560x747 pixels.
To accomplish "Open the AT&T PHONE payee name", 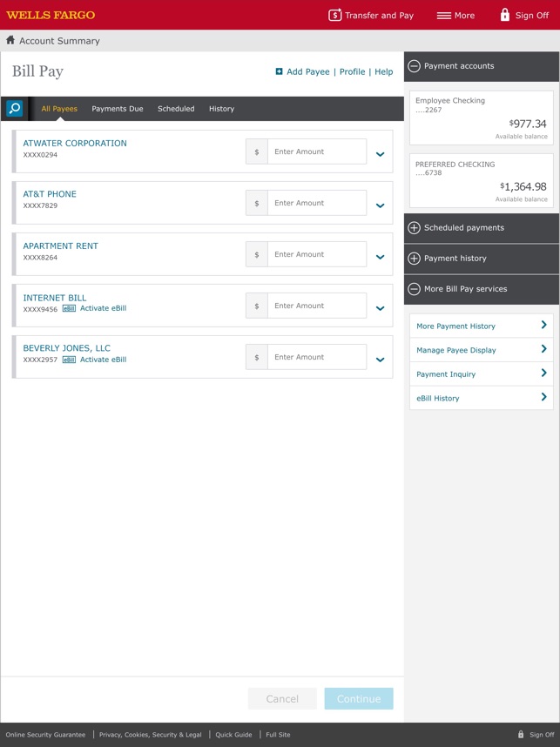I will (x=50, y=194).
